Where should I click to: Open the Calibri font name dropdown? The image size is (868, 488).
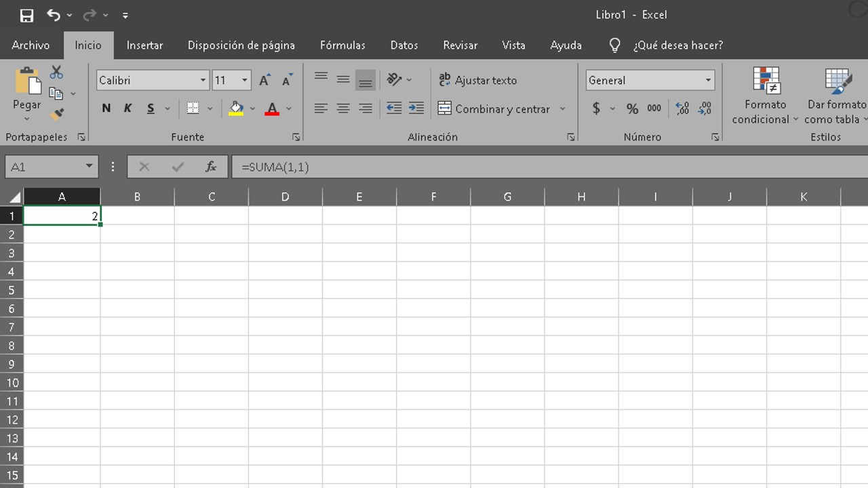[x=203, y=80]
